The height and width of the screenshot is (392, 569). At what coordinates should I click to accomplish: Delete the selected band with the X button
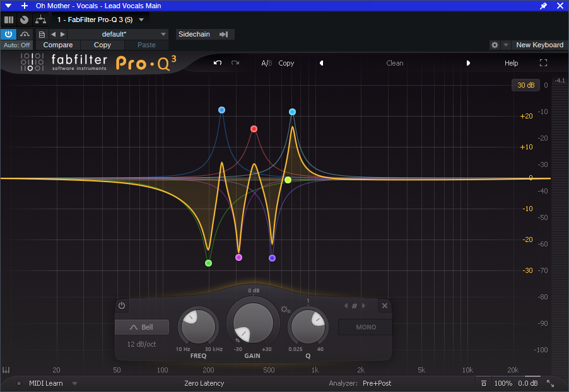pyautogui.click(x=385, y=306)
